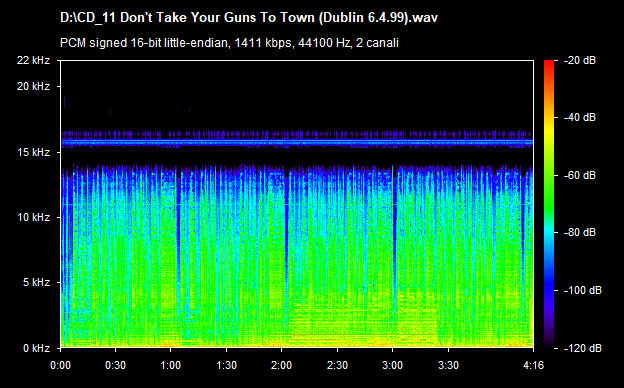Click the -120 dB legend label

tap(583, 348)
